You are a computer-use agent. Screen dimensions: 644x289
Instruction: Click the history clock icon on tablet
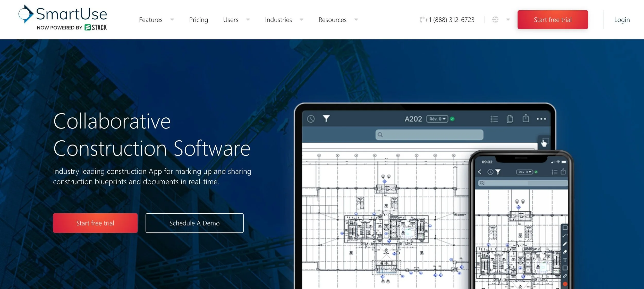coord(311,119)
